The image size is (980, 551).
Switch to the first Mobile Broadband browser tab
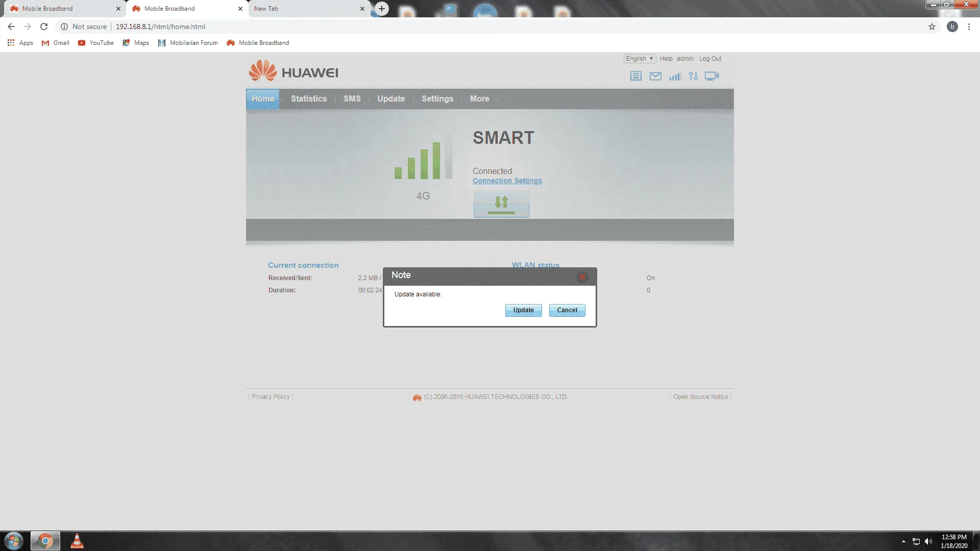coord(64,9)
